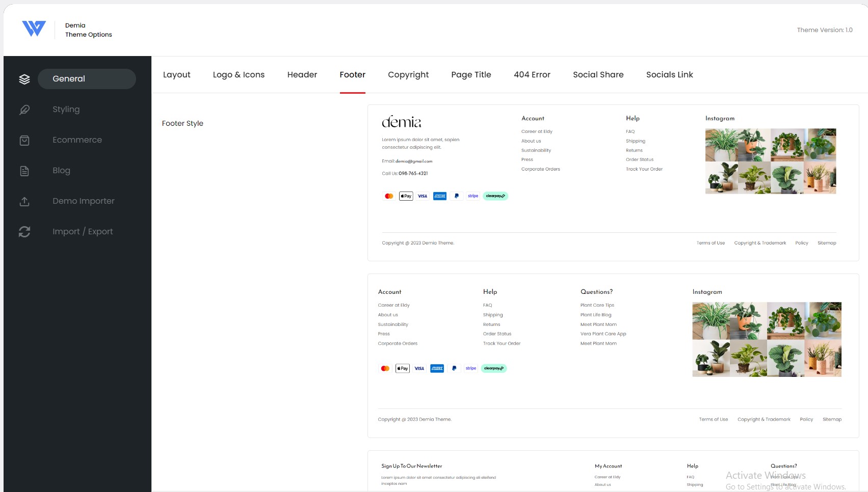Switch to the Layout tab

click(176, 74)
